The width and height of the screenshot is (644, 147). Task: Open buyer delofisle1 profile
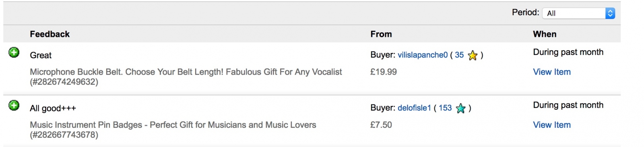coord(414,108)
